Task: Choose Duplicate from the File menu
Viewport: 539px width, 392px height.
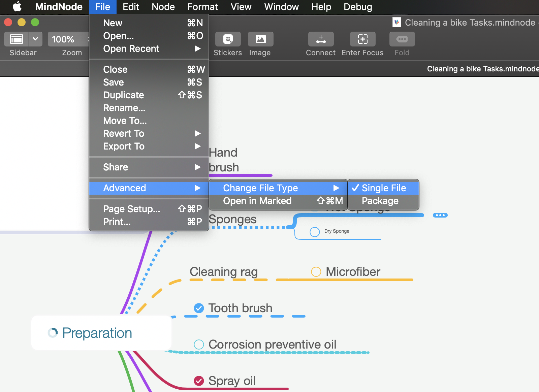Action: click(149, 95)
